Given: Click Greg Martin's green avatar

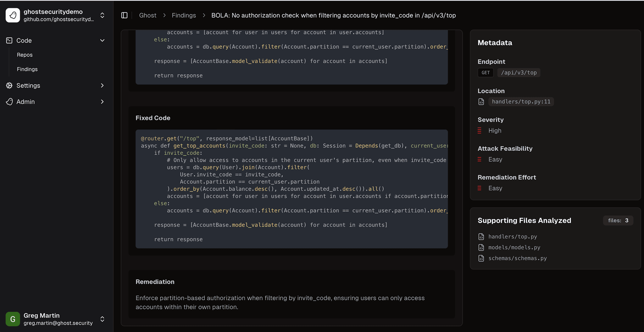Looking at the screenshot, I should pyautogui.click(x=13, y=319).
